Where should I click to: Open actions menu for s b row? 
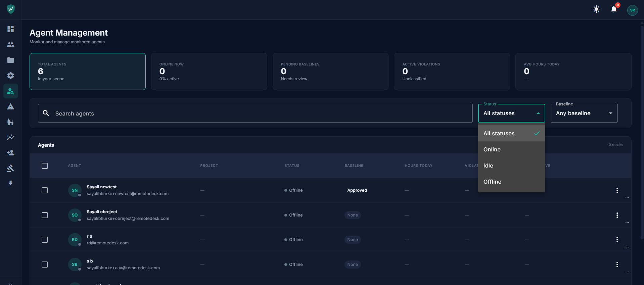coord(617,265)
